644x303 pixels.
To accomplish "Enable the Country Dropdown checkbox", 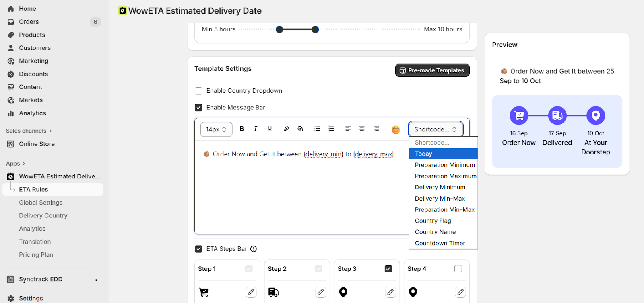I will [x=198, y=91].
